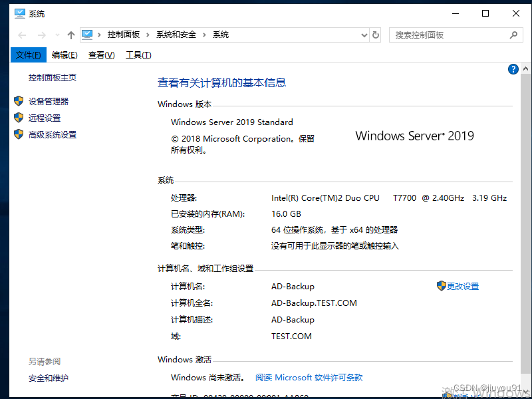Open 远程设置 from the sidebar
The width and height of the screenshot is (532, 399).
coord(45,118)
